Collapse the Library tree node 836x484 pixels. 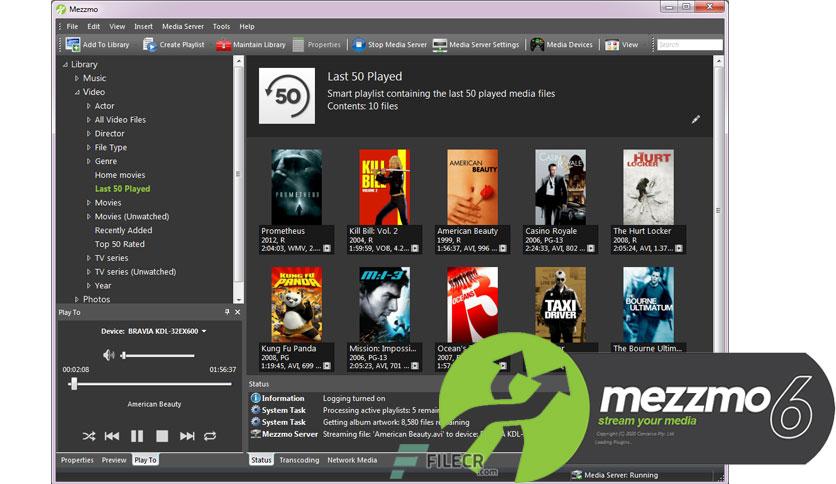(x=65, y=64)
